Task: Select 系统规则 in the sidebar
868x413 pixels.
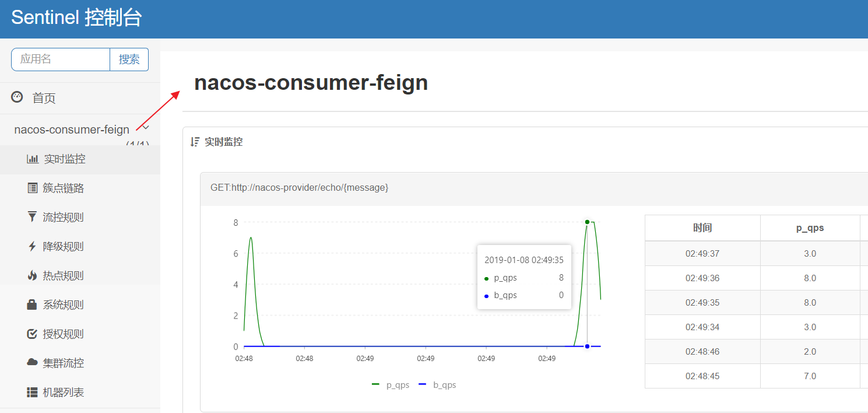Action: (x=80, y=305)
